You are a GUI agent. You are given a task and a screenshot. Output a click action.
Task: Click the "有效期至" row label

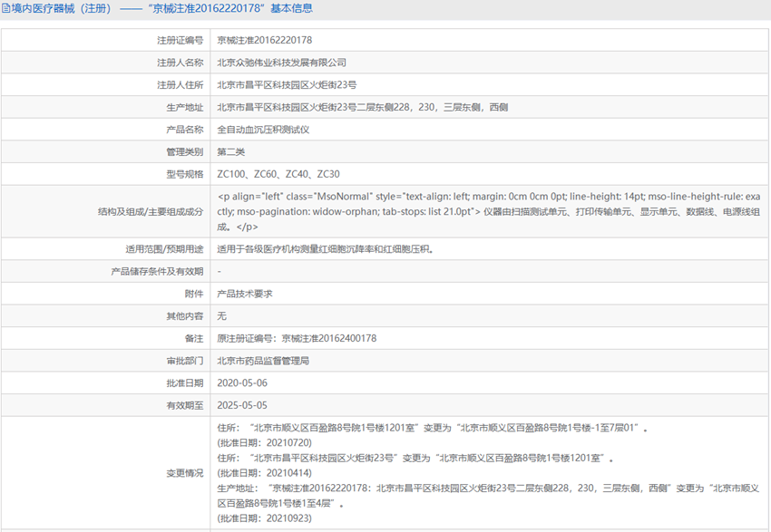pyautogui.click(x=185, y=405)
